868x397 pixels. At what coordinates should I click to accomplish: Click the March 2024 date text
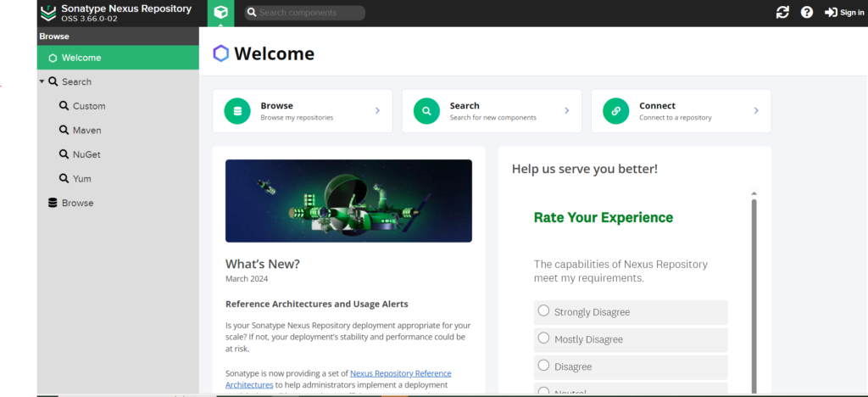[x=247, y=278]
